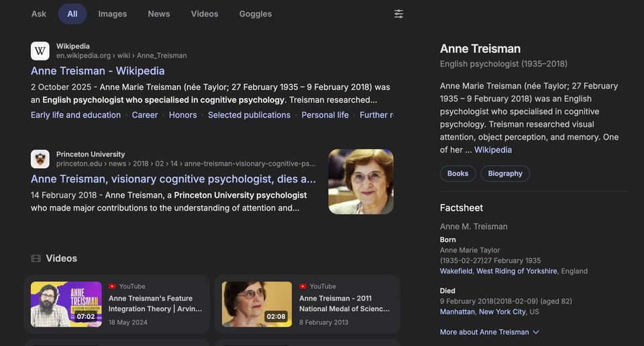Select the All results tab

[x=72, y=14]
